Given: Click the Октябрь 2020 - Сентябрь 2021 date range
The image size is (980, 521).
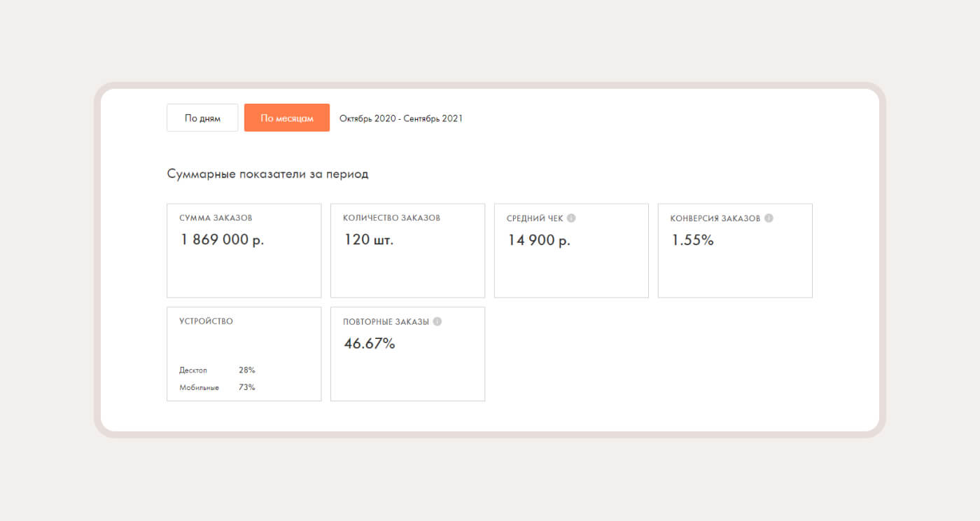Looking at the screenshot, I should click(400, 118).
